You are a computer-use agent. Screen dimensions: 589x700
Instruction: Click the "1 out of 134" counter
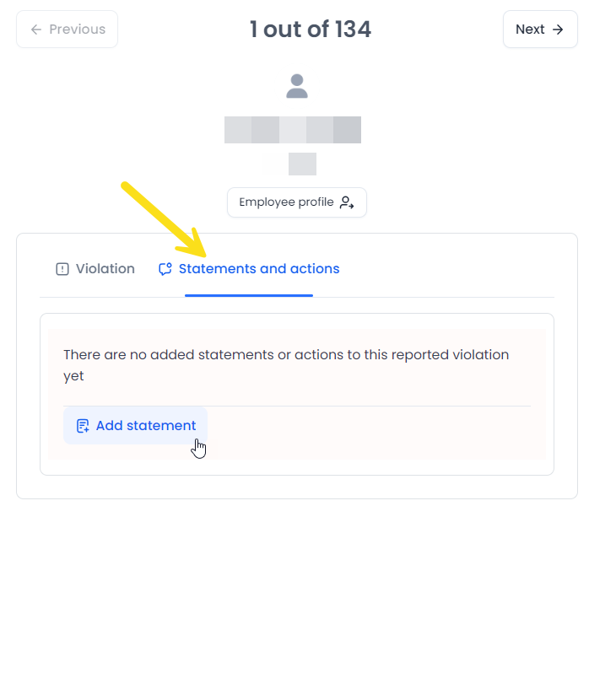click(x=310, y=30)
